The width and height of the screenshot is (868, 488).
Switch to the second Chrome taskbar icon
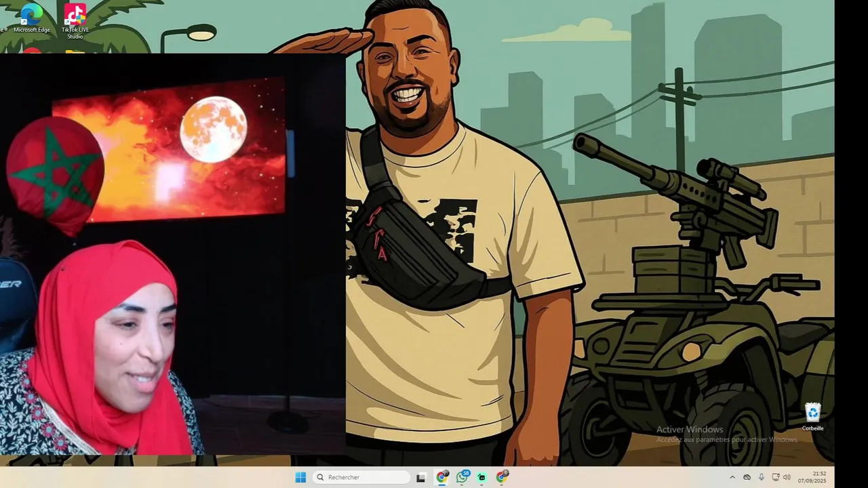click(x=502, y=477)
